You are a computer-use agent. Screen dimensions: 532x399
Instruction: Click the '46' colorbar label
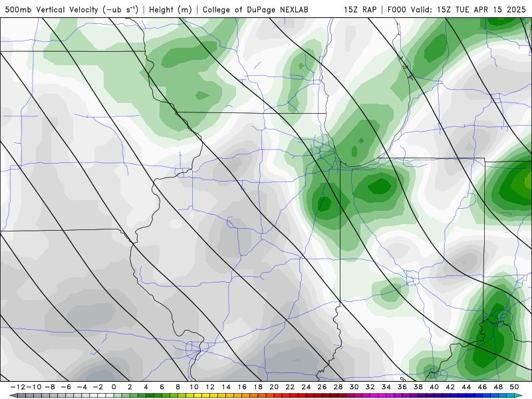point(483,387)
